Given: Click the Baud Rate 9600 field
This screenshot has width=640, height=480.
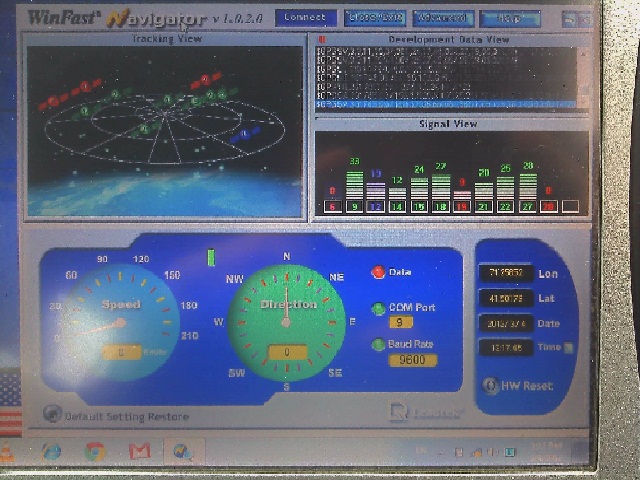Looking at the screenshot, I should (412, 360).
